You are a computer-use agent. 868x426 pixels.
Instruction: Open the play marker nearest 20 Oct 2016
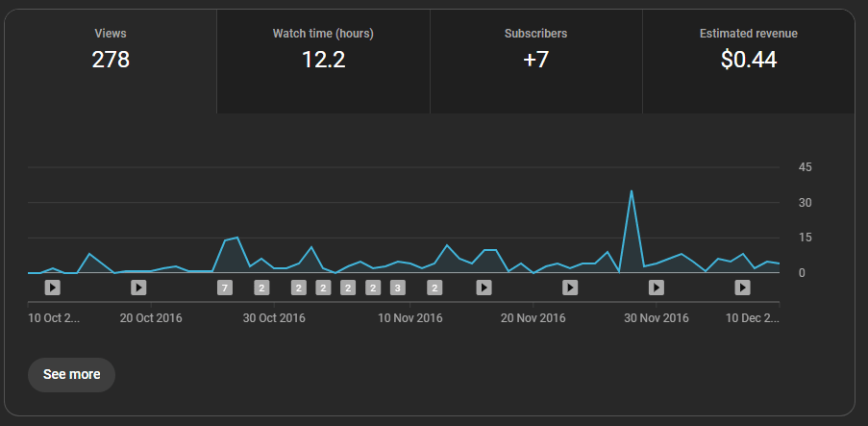[x=138, y=288]
